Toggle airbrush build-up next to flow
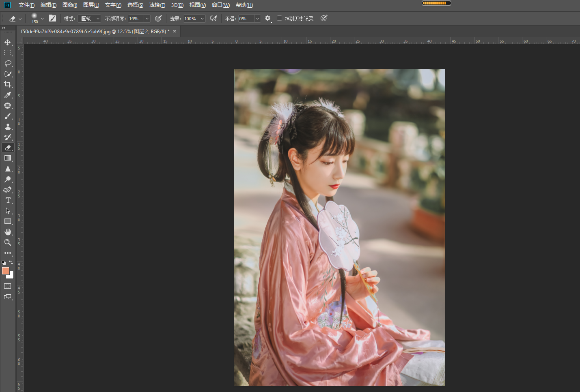580x392 pixels. pos(213,18)
